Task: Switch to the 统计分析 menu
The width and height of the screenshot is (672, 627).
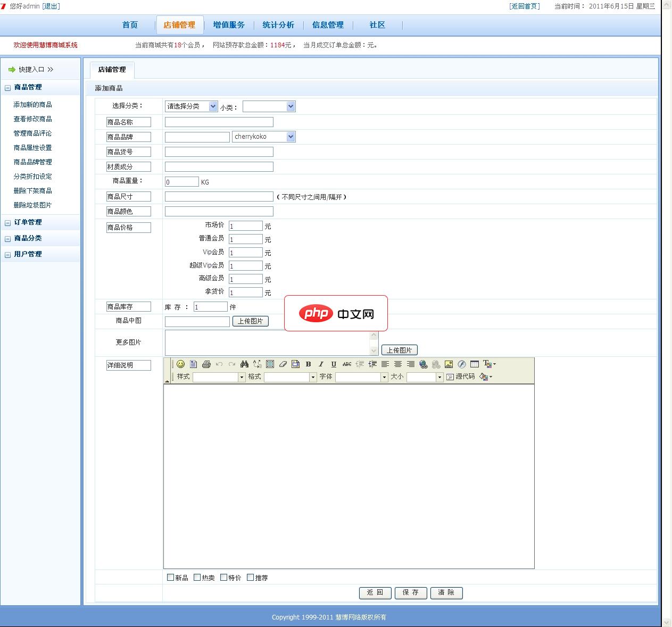Action: tap(278, 24)
